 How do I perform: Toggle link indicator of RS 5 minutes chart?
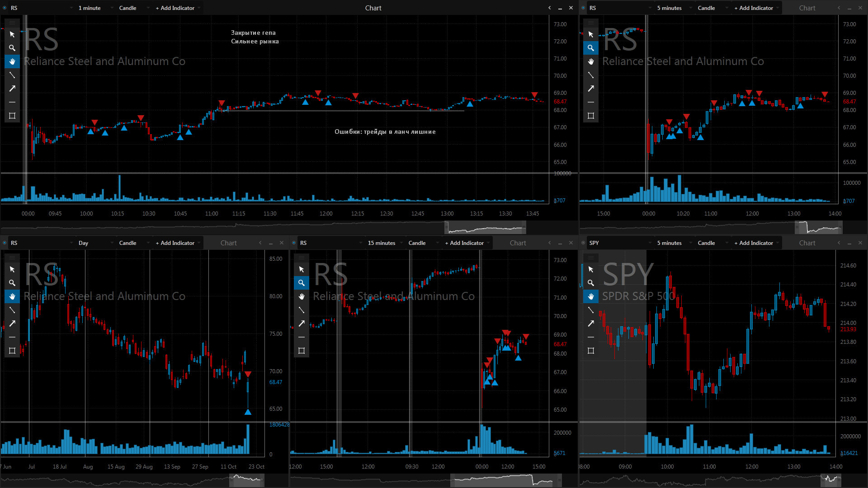tap(583, 8)
